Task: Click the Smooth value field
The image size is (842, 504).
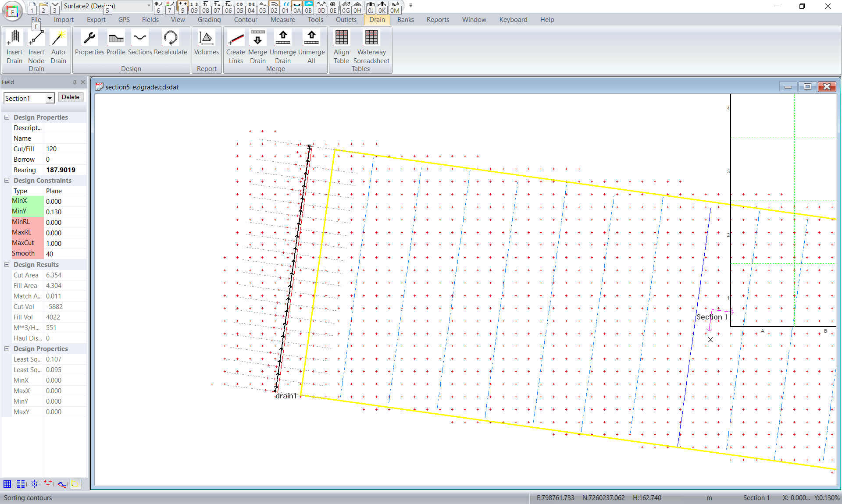Action: tap(65, 254)
